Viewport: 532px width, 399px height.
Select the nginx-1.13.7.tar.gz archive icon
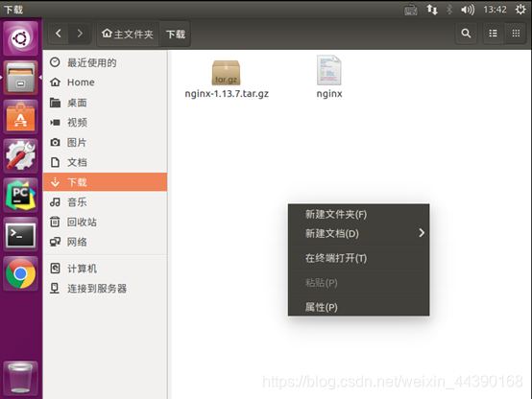click(x=227, y=72)
